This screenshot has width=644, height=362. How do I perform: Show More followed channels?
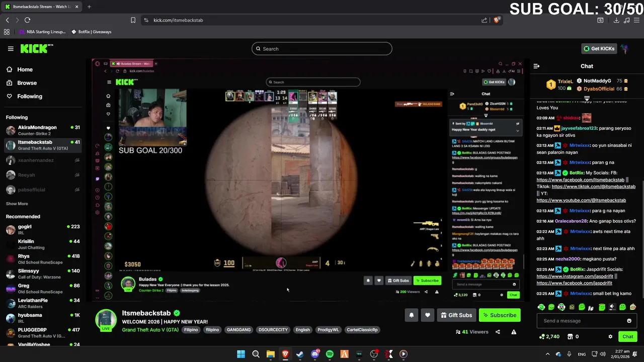click(x=17, y=204)
